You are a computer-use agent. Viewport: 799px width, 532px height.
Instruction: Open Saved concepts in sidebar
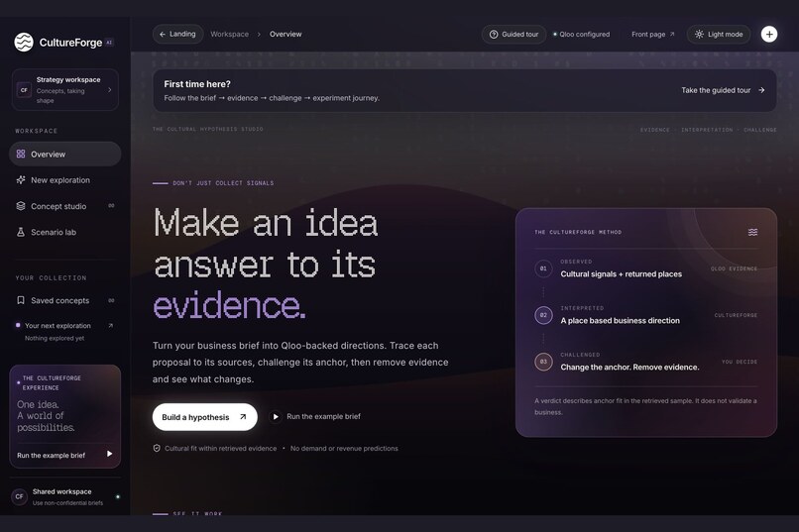(65, 300)
